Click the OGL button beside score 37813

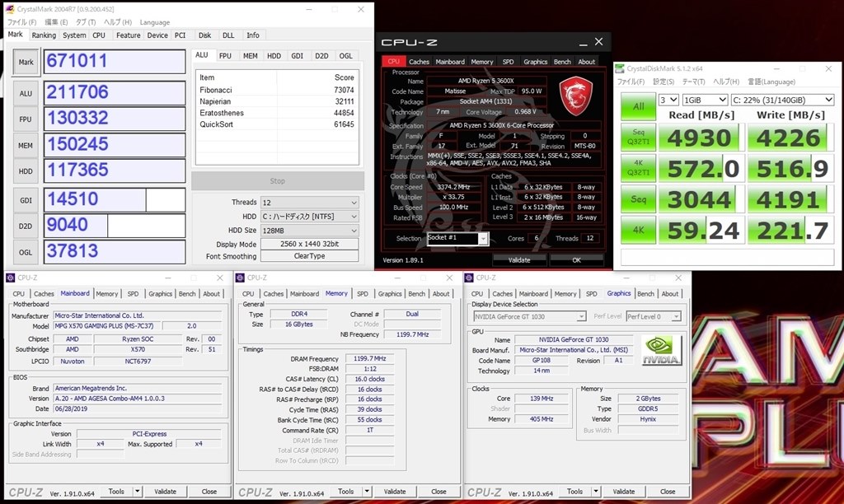coord(26,252)
